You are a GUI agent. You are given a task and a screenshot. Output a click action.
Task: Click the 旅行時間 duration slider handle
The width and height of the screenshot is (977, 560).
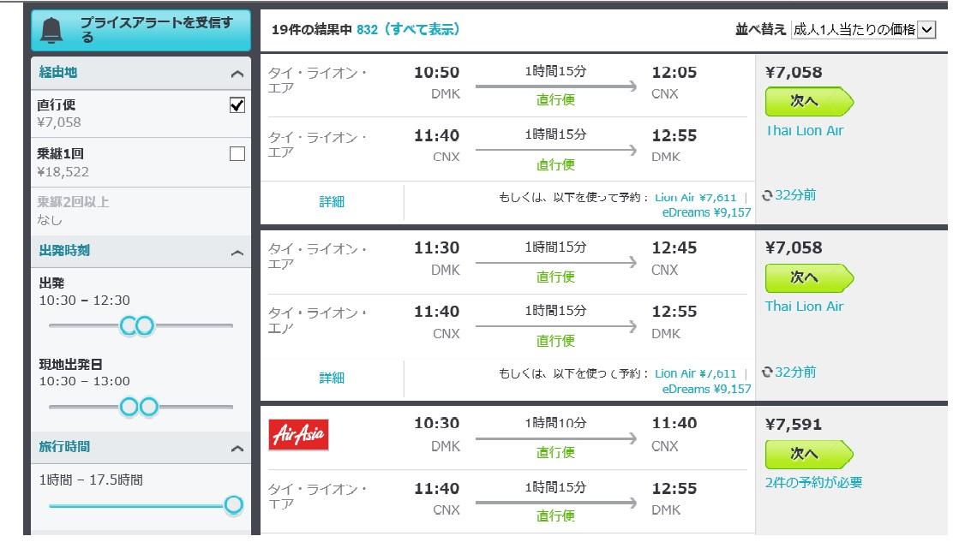(233, 505)
